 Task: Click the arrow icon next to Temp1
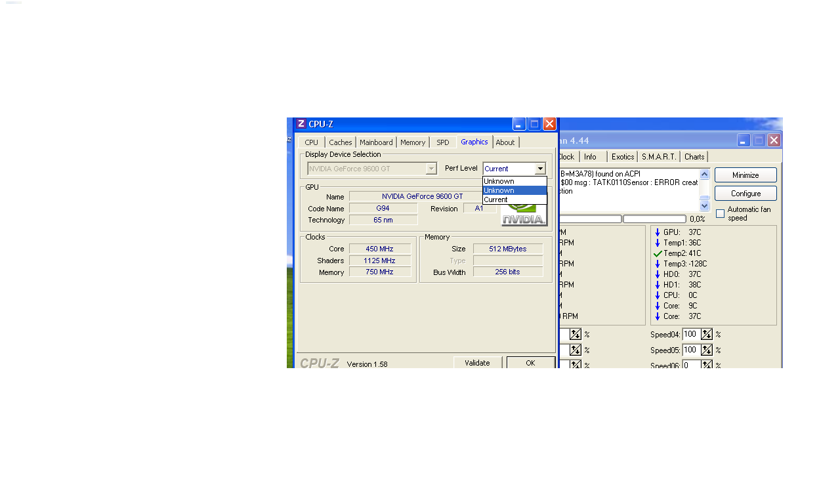pos(658,243)
